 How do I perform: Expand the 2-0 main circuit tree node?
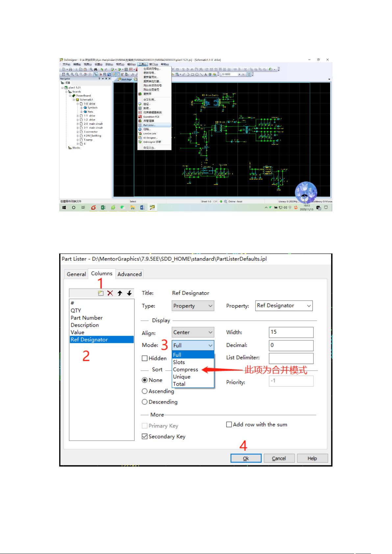78,124
